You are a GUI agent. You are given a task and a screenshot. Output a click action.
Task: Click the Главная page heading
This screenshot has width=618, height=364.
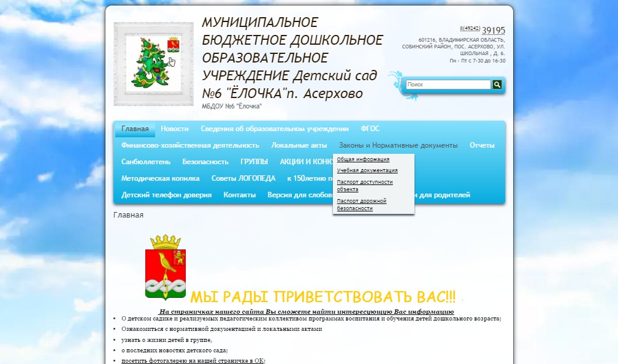(x=128, y=214)
